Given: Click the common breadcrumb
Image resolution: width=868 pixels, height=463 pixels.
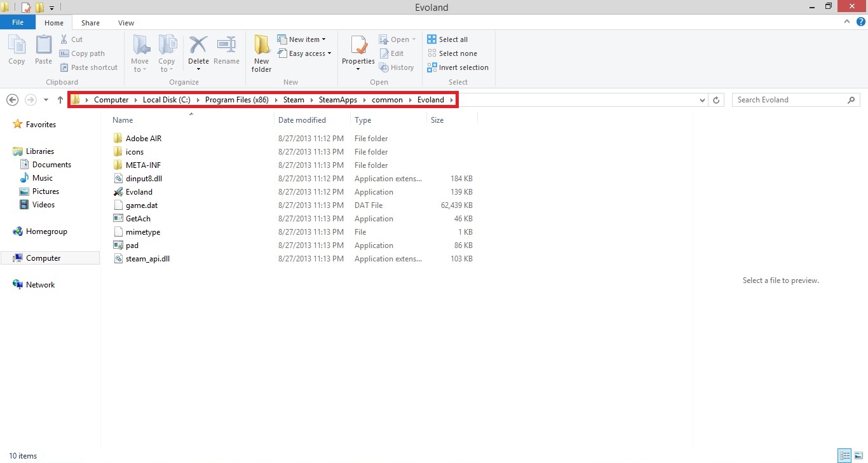Looking at the screenshot, I should pos(387,100).
